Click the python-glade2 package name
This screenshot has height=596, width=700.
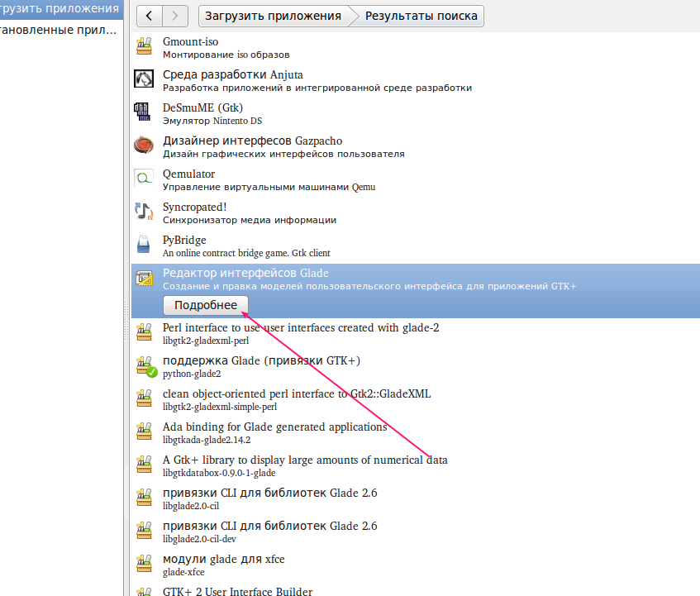(192, 374)
